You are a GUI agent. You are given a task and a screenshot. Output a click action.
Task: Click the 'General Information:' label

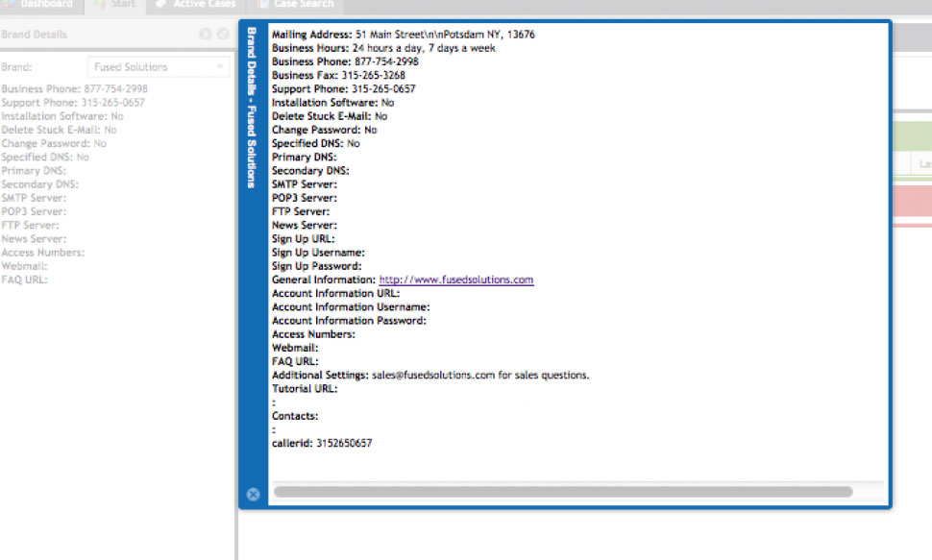tap(324, 280)
